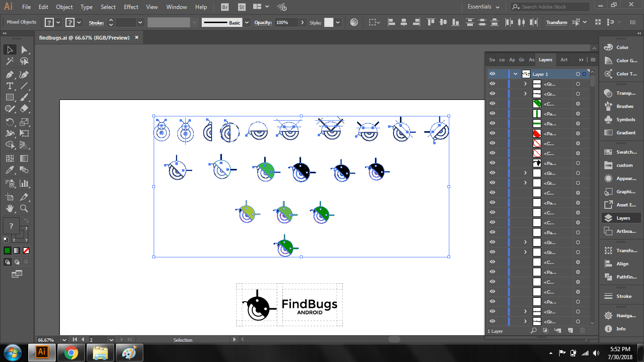Image resolution: width=644 pixels, height=362 pixels.
Task: Open the Object menu
Action: pos(64,7)
